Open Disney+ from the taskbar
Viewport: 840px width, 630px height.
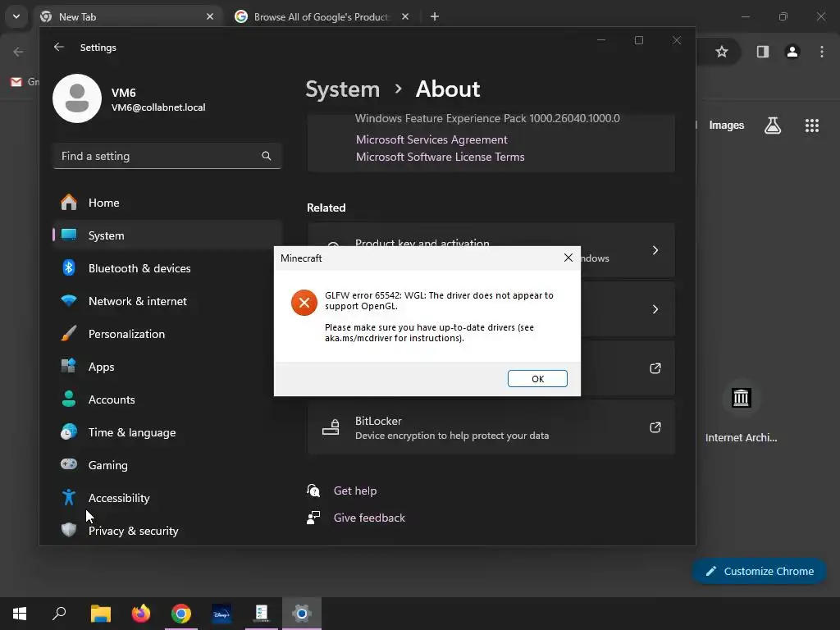[x=221, y=614]
